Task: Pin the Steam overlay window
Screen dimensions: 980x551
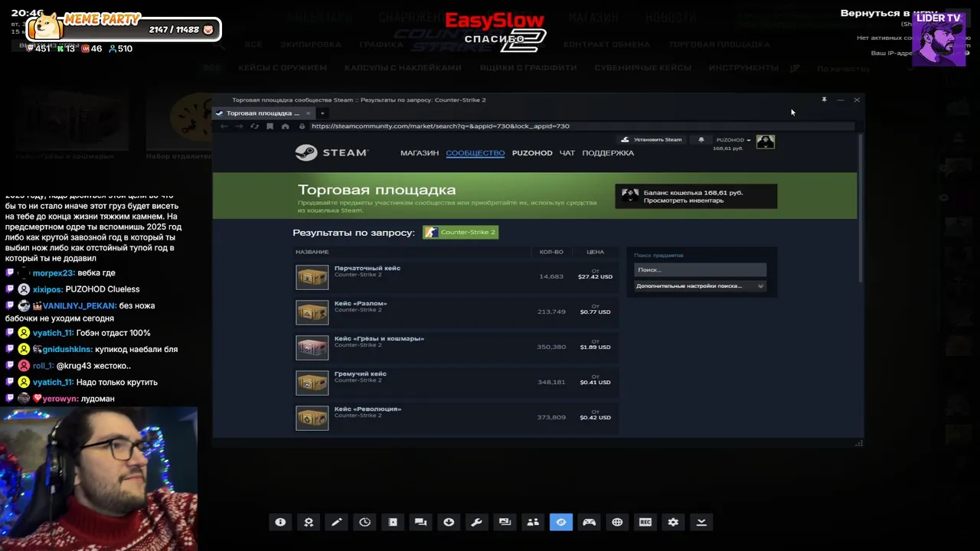Action: (x=824, y=99)
